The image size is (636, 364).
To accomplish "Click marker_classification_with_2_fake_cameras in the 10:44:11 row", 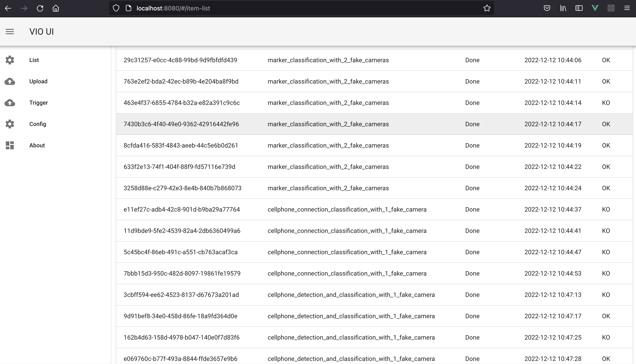I will click(328, 82).
